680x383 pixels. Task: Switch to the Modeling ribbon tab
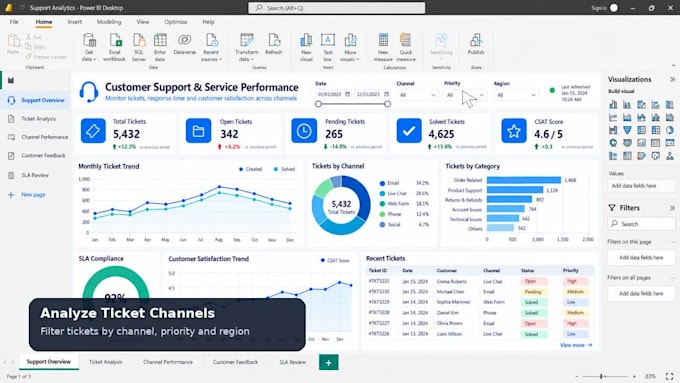pos(109,22)
